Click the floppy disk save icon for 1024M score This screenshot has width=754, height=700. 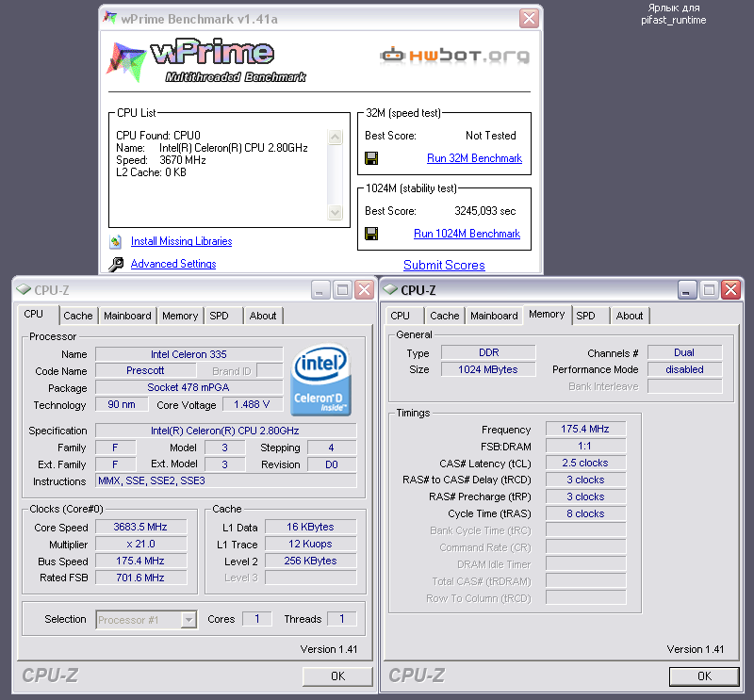(x=371, y=234)
